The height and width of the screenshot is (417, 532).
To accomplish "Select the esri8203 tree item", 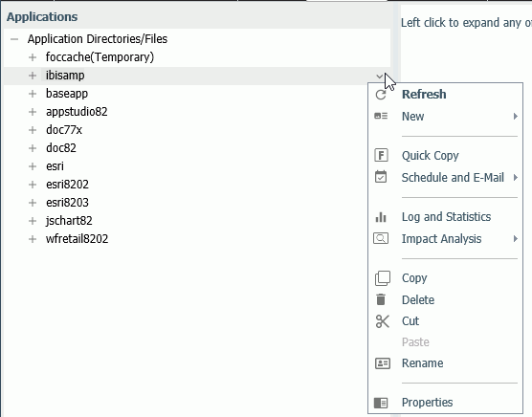I will (x=68, y=203).
